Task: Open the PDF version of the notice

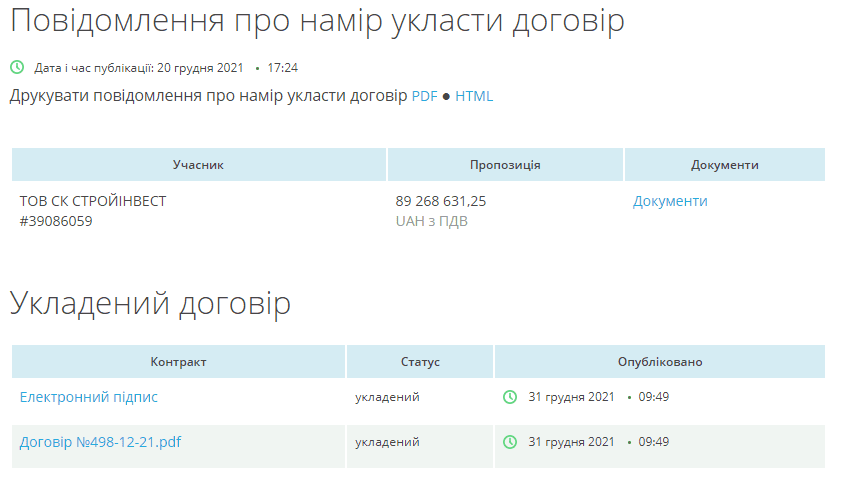Action: point(425,97)
